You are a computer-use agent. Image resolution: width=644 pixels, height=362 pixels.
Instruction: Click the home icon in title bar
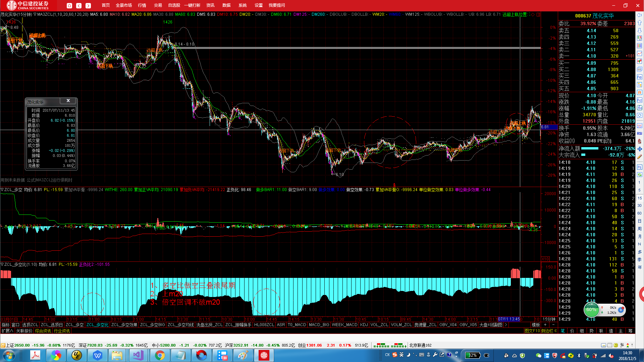tap(69, 5)
